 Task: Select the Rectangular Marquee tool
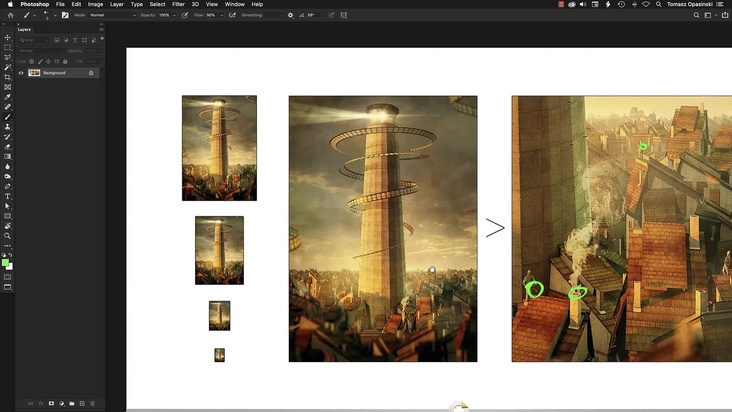coord(7,48)
